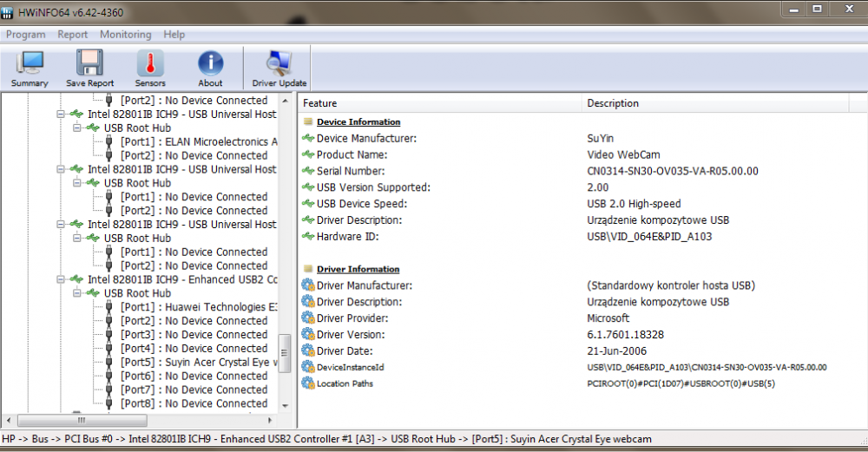The width and height of the screenshot is (868, 452).
Task: Click tree horizontal scrollbar right arrow
Action: coord(270,421)
